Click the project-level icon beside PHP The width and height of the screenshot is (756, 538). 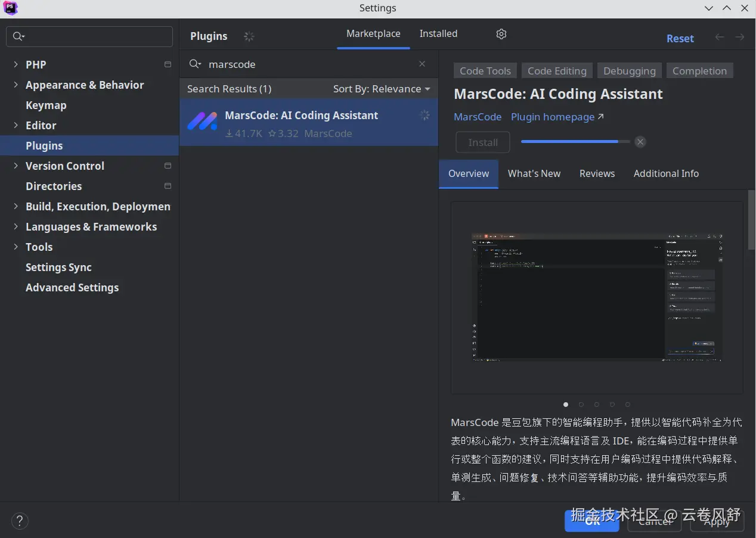[168, 64]
